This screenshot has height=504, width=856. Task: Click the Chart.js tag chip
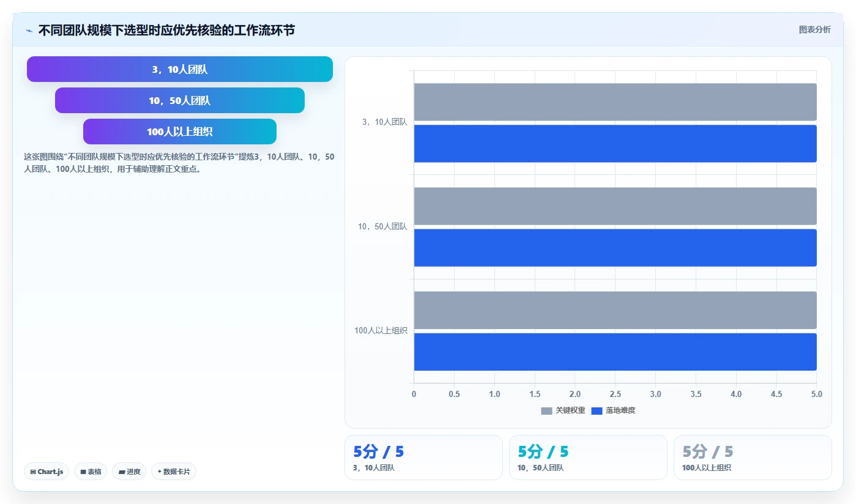(47, 472)
